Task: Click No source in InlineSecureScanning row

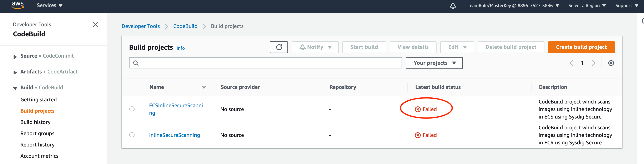Action: 232,135
